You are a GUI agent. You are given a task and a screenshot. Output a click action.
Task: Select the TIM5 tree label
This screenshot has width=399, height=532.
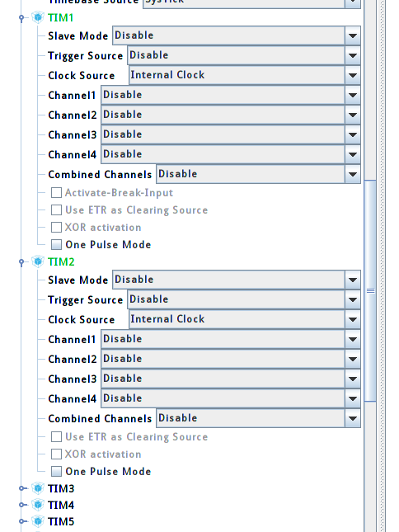point(61,521)
